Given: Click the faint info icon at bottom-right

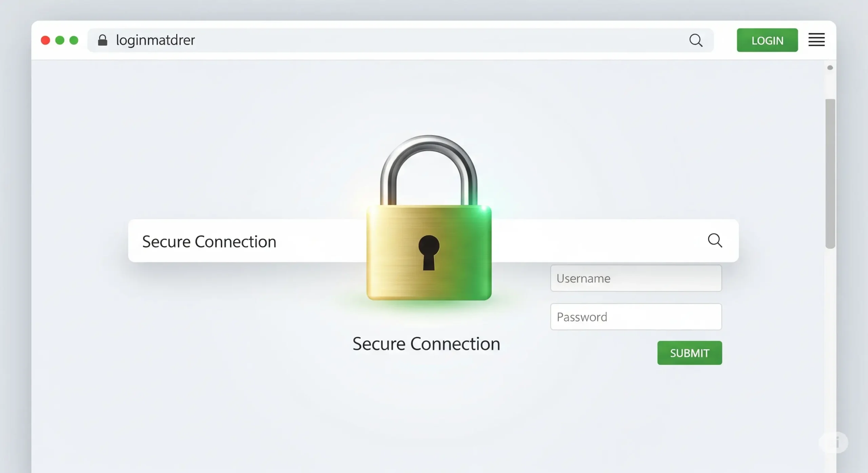Looking at the screenshot, I should coord(834,442).
